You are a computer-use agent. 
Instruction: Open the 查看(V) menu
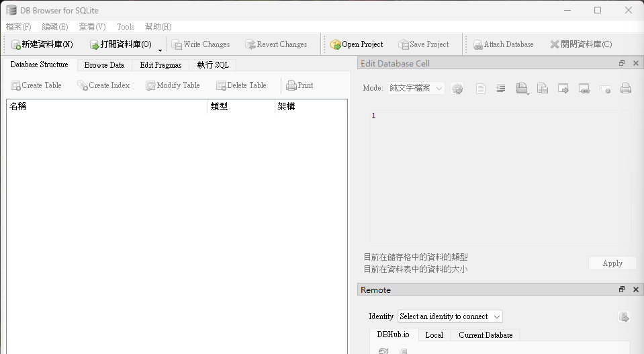point(92,27)
